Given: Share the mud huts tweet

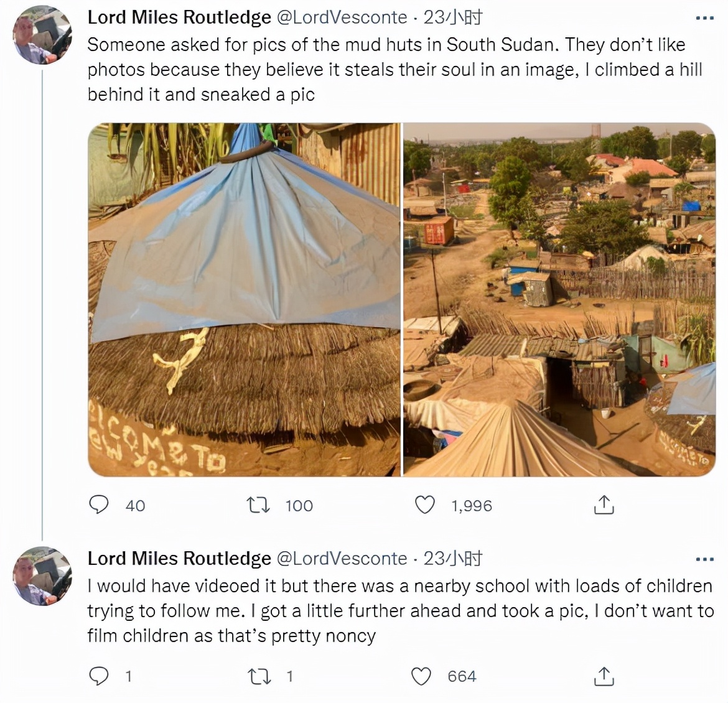Looking at the screenshot, I should 604,505.
